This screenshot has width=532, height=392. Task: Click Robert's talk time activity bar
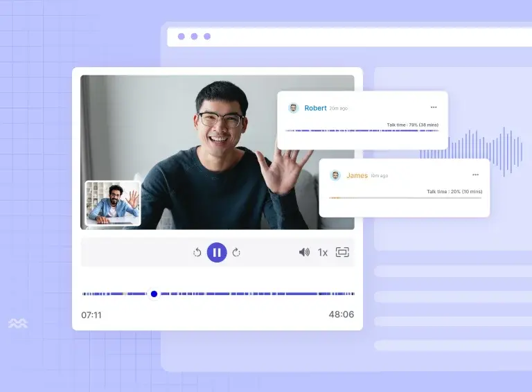(x=362, y=130)
